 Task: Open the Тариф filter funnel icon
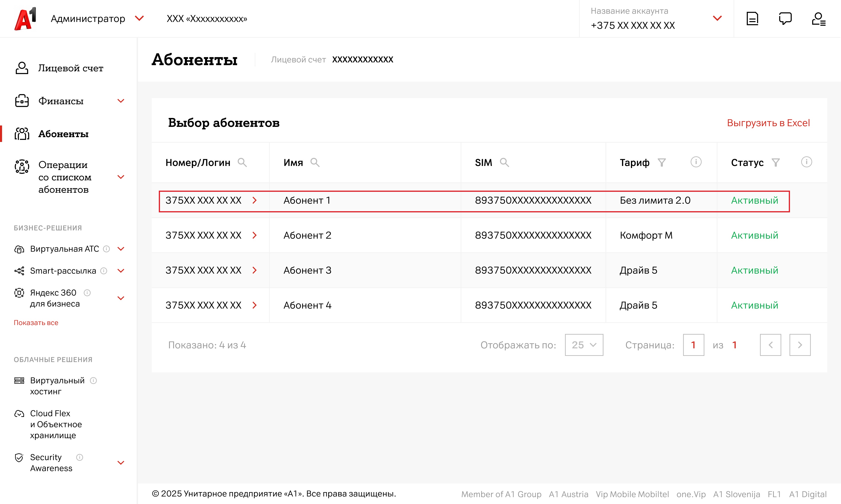point(662,163)
